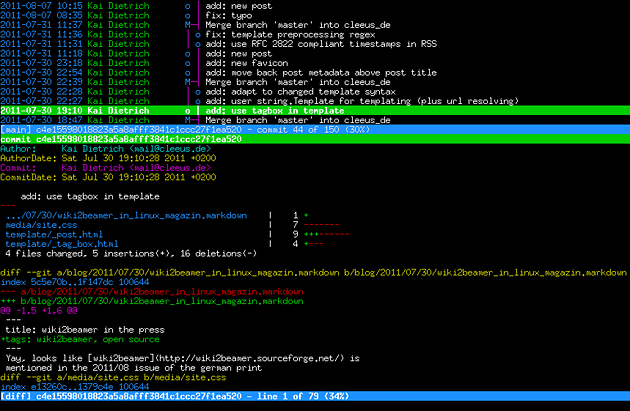
Task: Open the media/site.css file in diffstat
Action: 41,225
